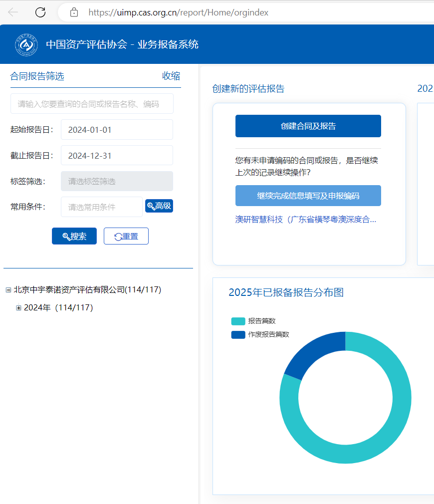434x504 pixels.
Task: Click 创建合同及报告 button
Action: [308, 126]
